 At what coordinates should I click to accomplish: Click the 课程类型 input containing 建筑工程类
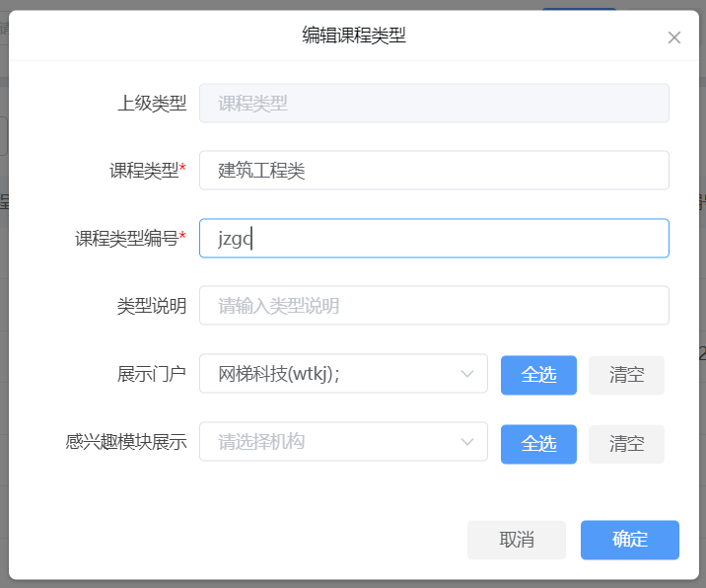point(434,171)
